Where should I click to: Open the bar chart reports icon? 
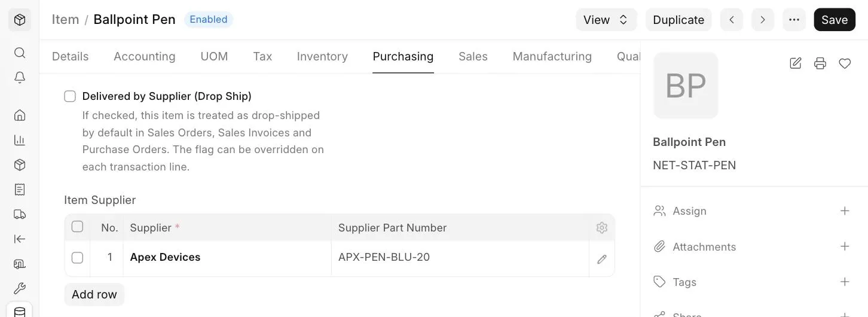(20, 140)
